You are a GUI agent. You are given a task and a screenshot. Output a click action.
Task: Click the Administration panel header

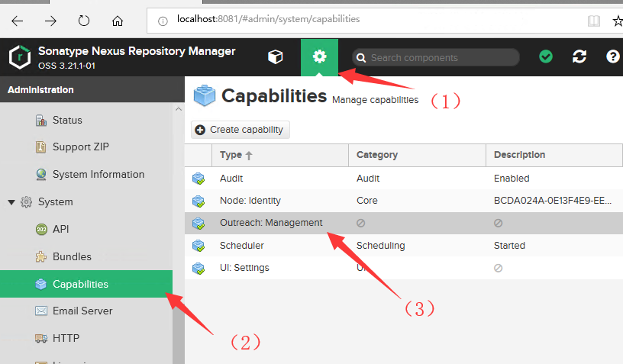pyautogui.click(x=92, y=90)
